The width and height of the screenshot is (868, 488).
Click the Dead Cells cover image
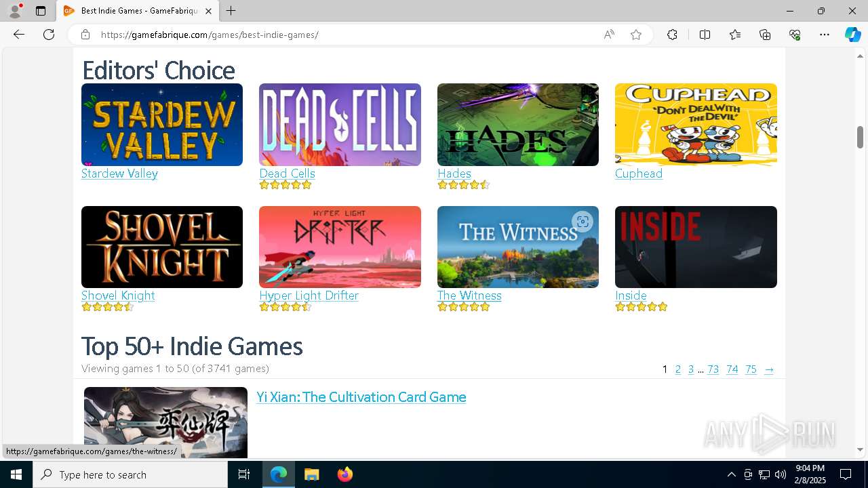pos(340,125)
